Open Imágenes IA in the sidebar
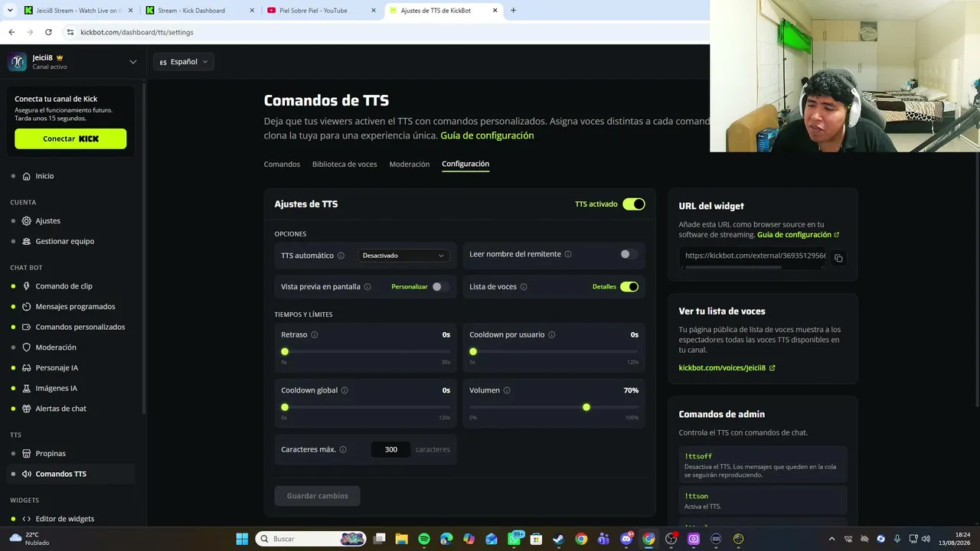Screen dimensions: 980x551 [56, 388]
